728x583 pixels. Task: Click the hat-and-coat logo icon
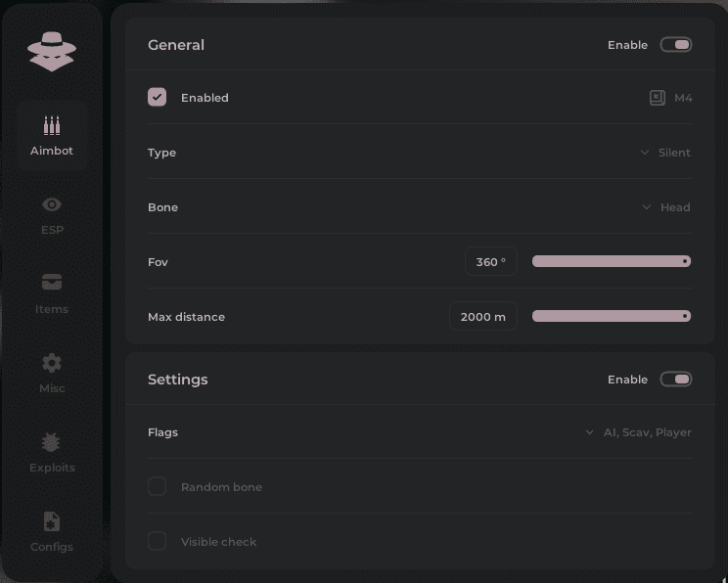pyautogui.click(x=52, y=51)
